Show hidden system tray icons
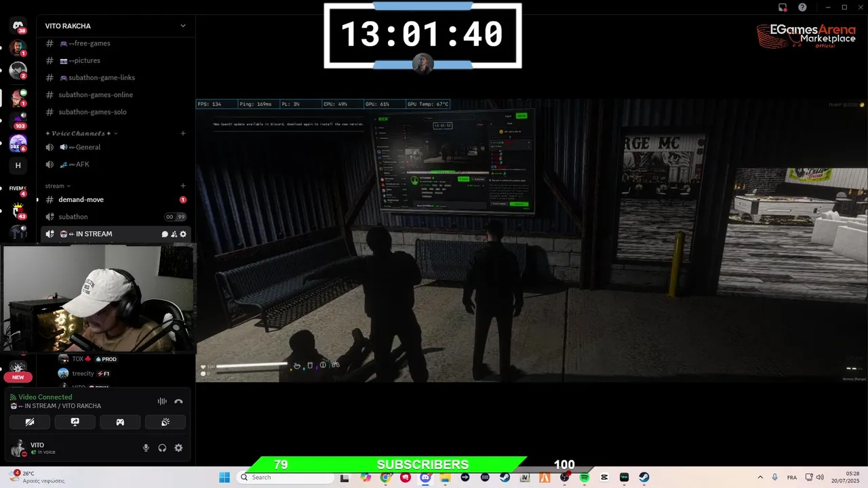Viewport: 868px width, 488px height. (760, 477)
